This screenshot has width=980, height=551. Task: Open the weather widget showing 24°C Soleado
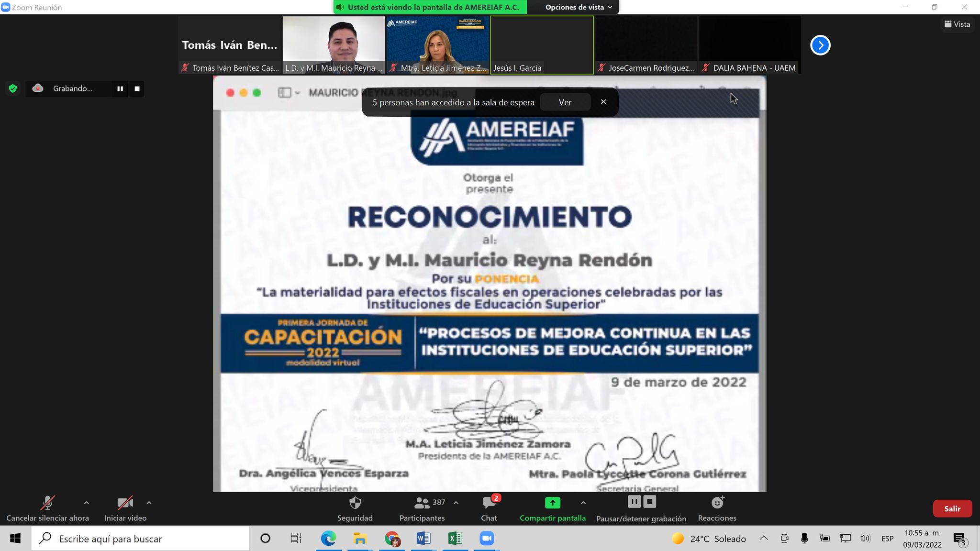[x=709, y=539]
